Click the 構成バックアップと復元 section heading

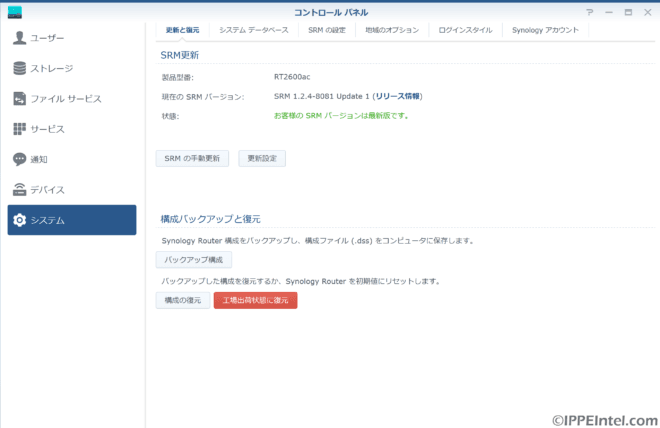210,219
